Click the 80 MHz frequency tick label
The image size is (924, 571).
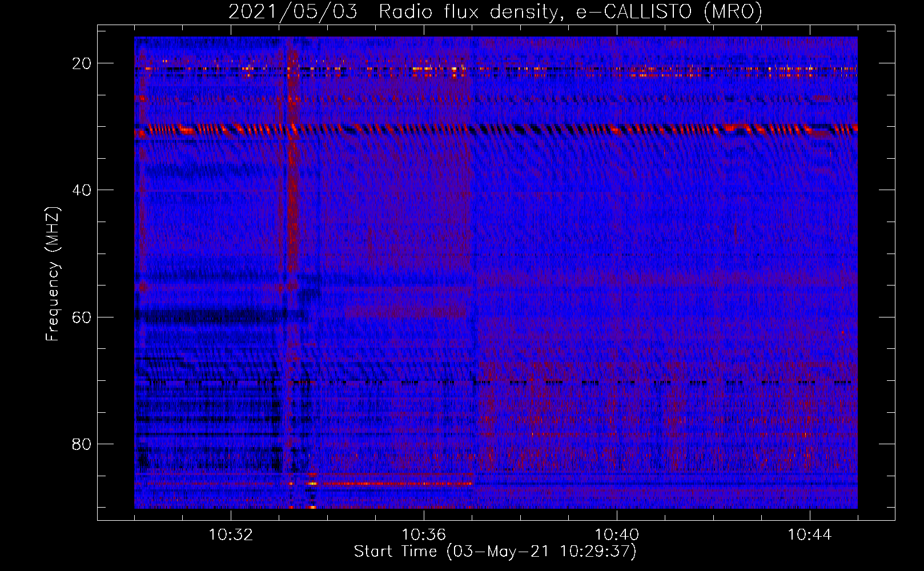coord(82,444)
